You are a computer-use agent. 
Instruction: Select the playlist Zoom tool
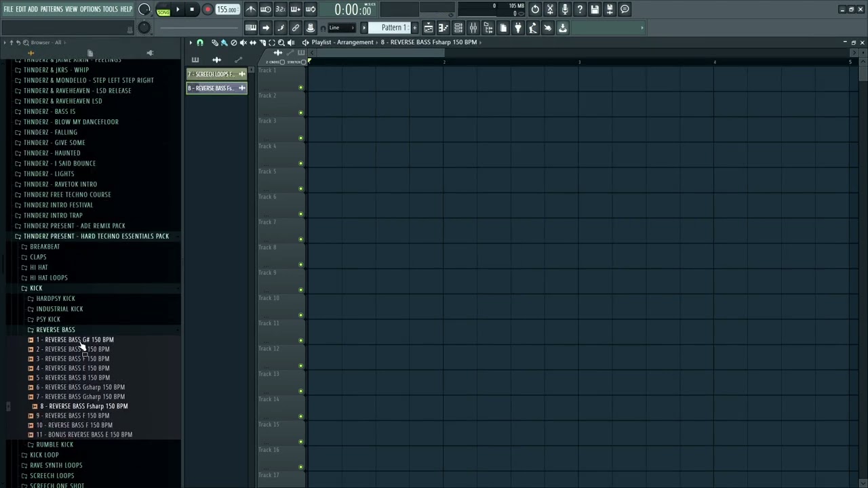(281, 43)
